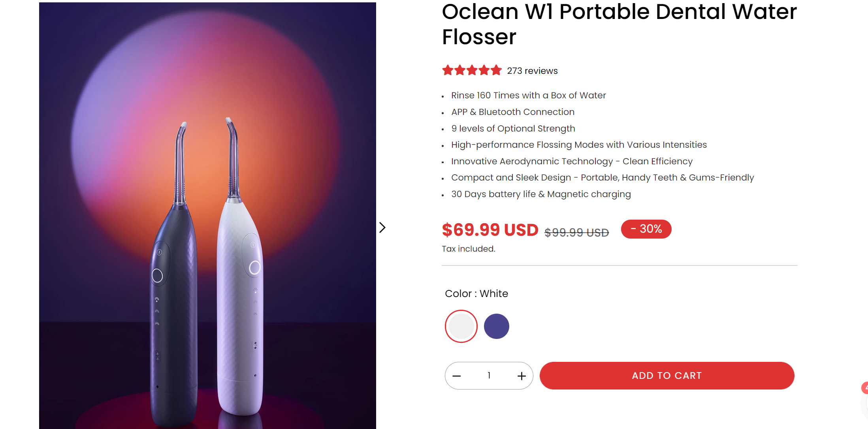Click the first red rating star
The image size is (868, 429).
click(x=448, y=71)
